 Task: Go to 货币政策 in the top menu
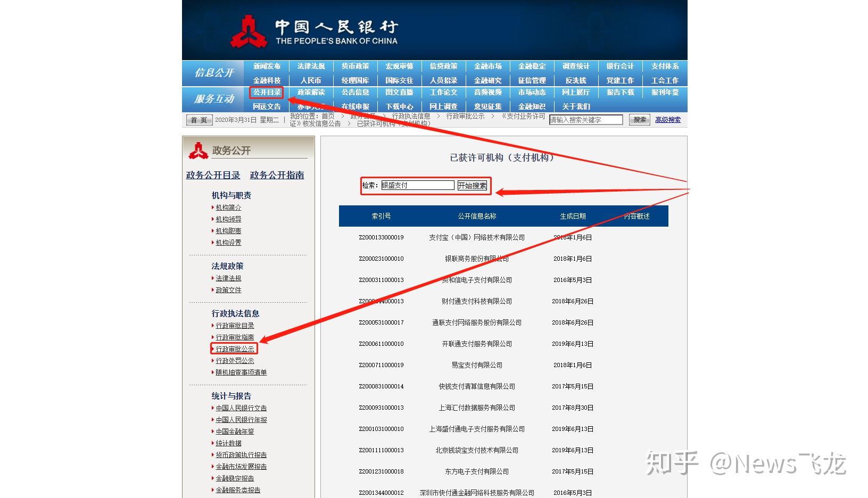tap(355, 66)
